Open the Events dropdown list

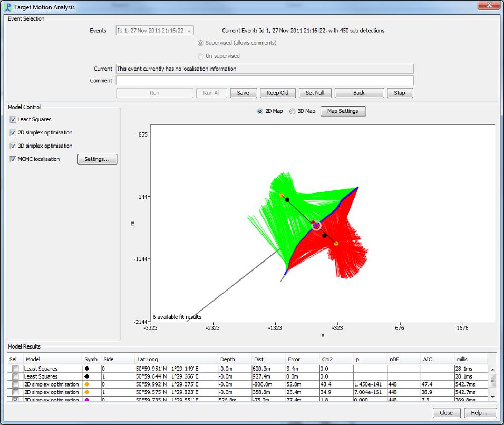pos(154,31)
